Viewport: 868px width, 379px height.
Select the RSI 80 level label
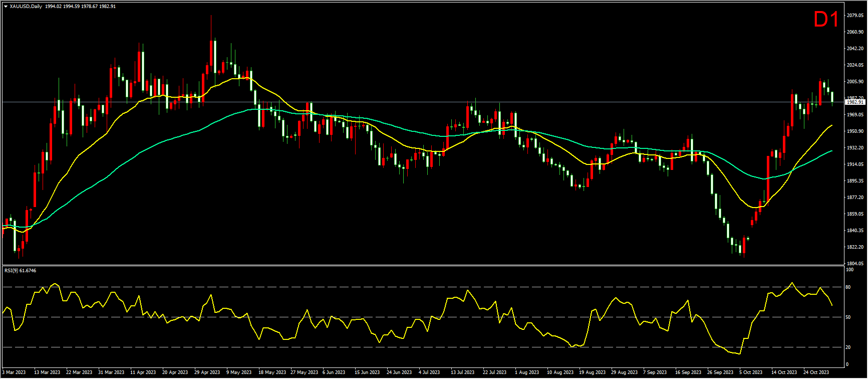coord(848,288)
